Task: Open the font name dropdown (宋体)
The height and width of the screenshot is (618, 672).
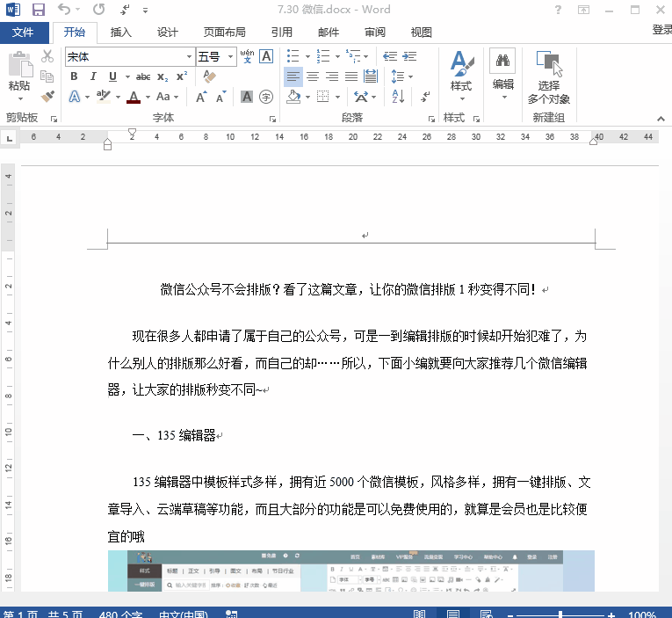Action: 188,56
